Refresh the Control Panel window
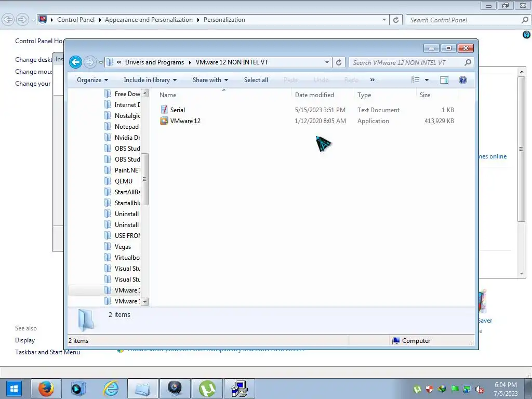 click(395, 20)
